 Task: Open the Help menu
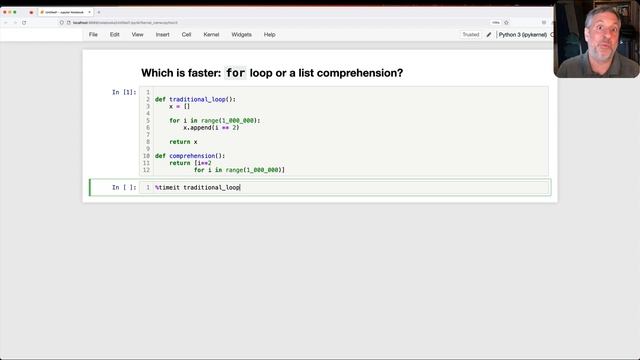pos(269,35)
